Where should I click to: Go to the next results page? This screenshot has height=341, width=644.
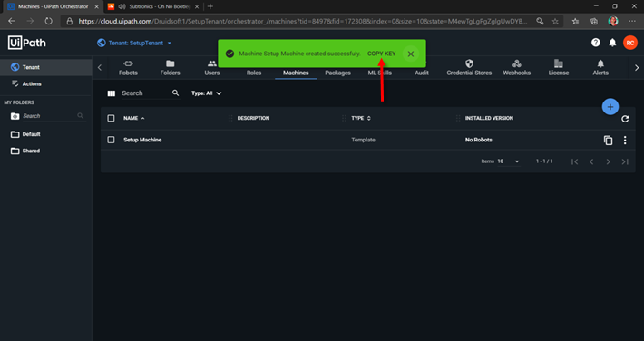click(x=609, y=161)
